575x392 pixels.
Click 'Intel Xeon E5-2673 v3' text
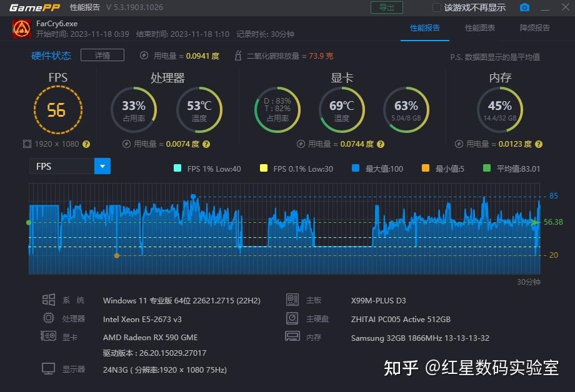coord(142,319)
